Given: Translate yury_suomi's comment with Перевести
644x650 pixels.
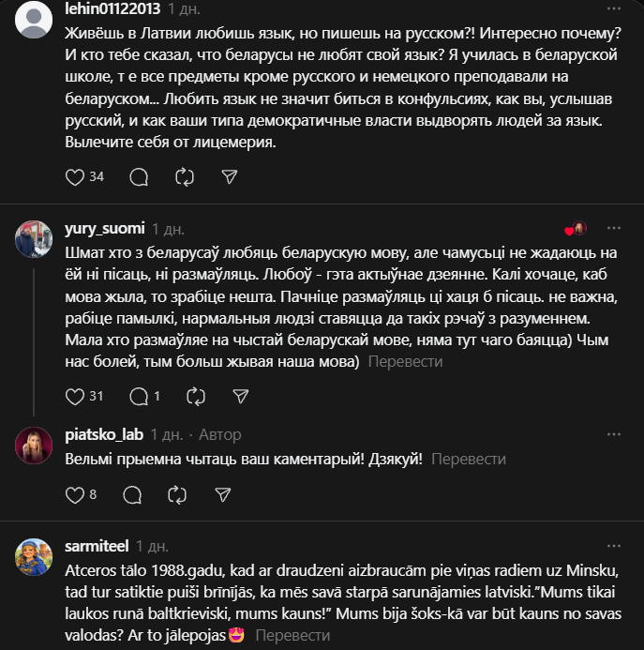Looking at the screenshot, I should tap(405, 361).
